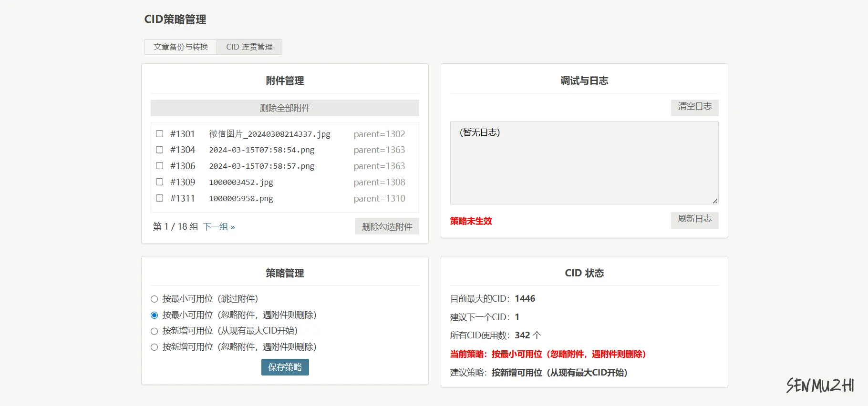Select the checkbox for attachment #1306
The height and width of the screenshot is (406, 868).
160,166
